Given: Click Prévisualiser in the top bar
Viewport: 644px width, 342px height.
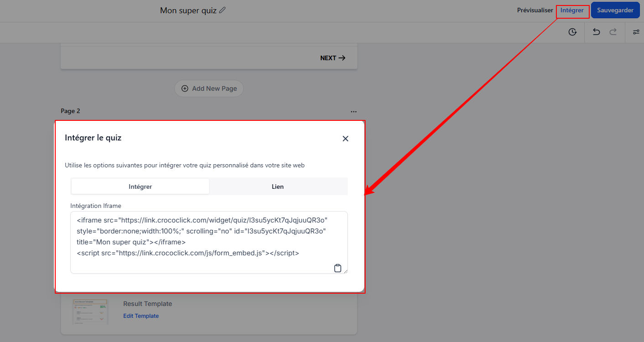Looking at the screenshot, I should tap(535, 10).
